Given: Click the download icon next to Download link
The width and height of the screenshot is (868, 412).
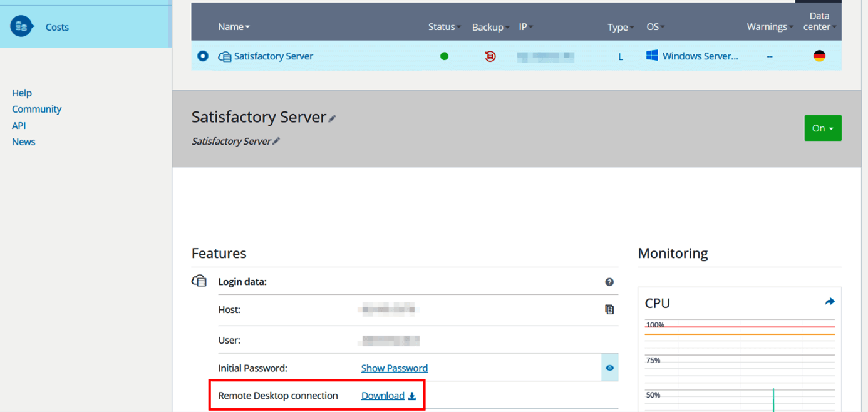Looking at the screenshot, I should (412, 396).
